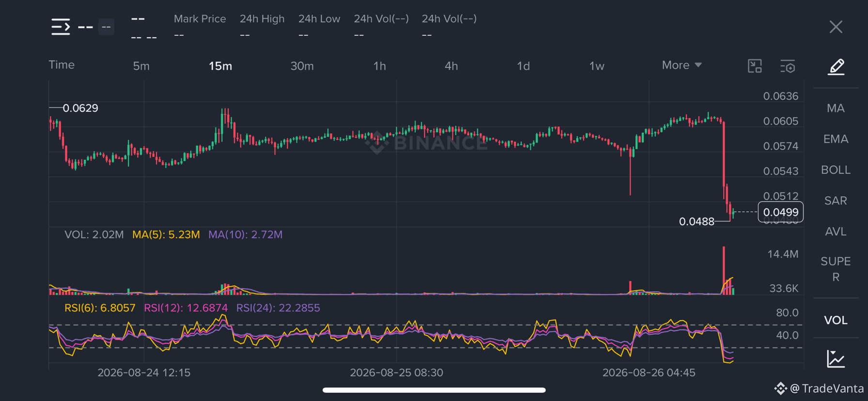This screenshot has width=868, height=401.
Task: Switch to the 1d timeframe
Action: [x=523, y=66]
